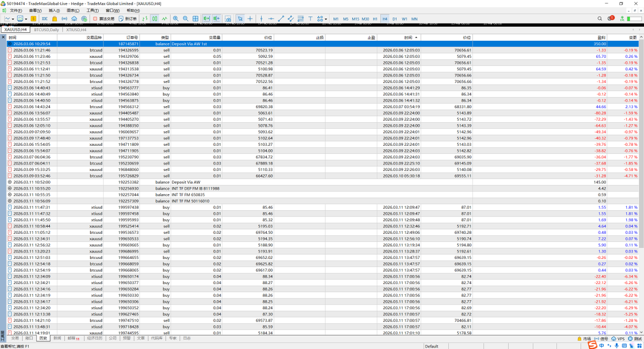Toggle chart shift button
This screenshot has width=644, height=349.
pyautogui.click(x=217, y=19)
